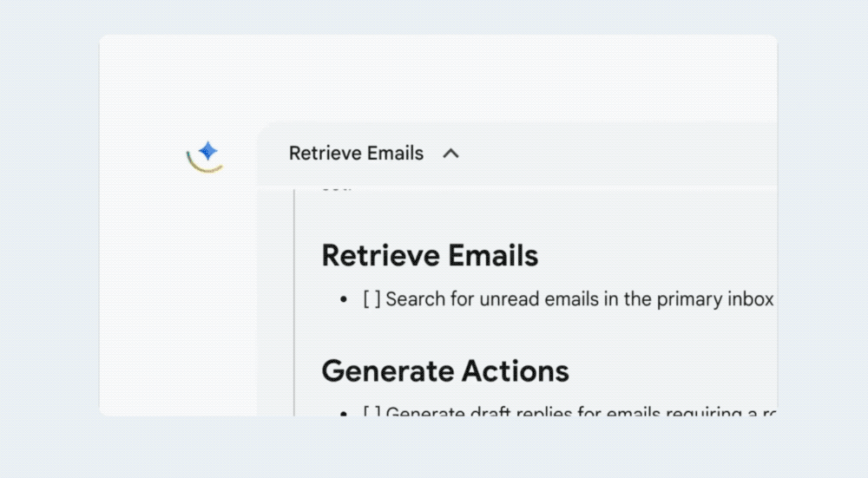Click the Retrieve Emails panel header title
Screen dimensions: 868x478
coord(356,154)
